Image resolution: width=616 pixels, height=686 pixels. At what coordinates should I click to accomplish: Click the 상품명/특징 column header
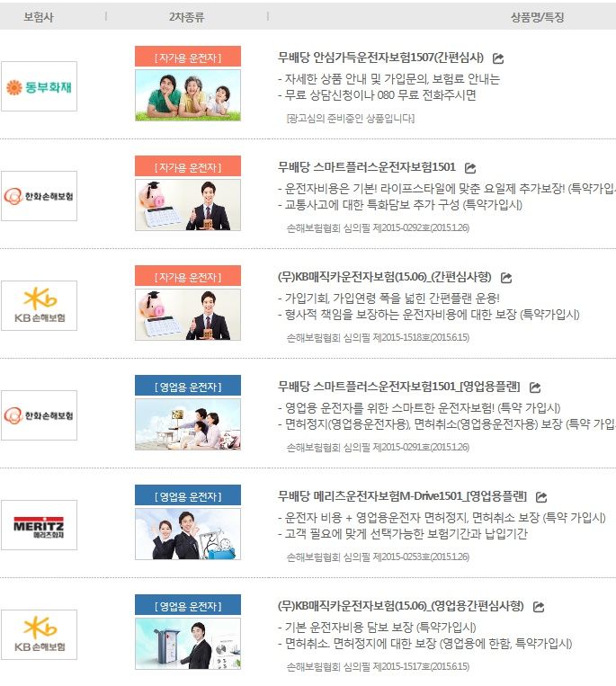point(537,17)
